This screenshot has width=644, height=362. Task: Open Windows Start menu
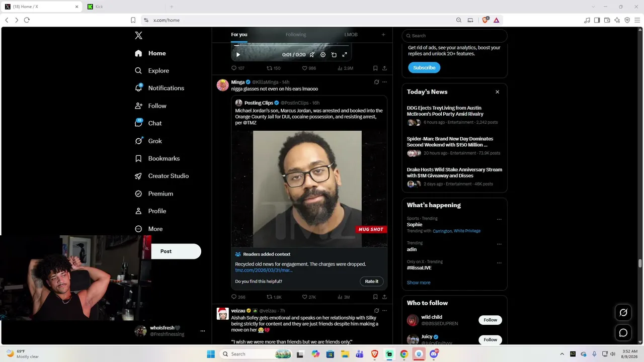click(x=211, y=354)
